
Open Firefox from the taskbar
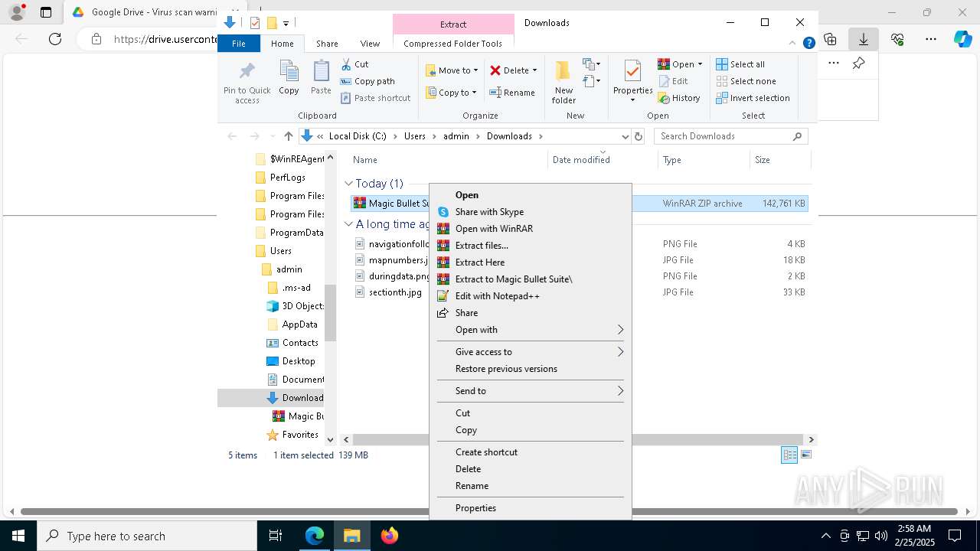point(390,536)
